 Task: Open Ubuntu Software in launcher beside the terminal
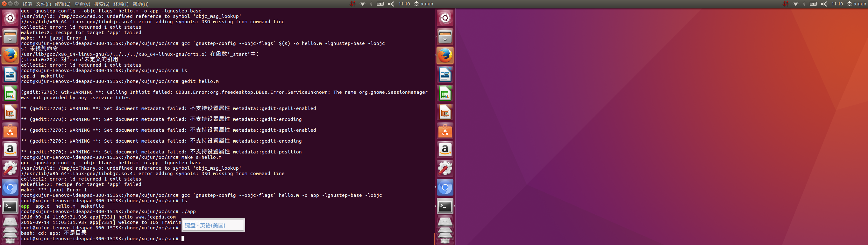point(10,131)
